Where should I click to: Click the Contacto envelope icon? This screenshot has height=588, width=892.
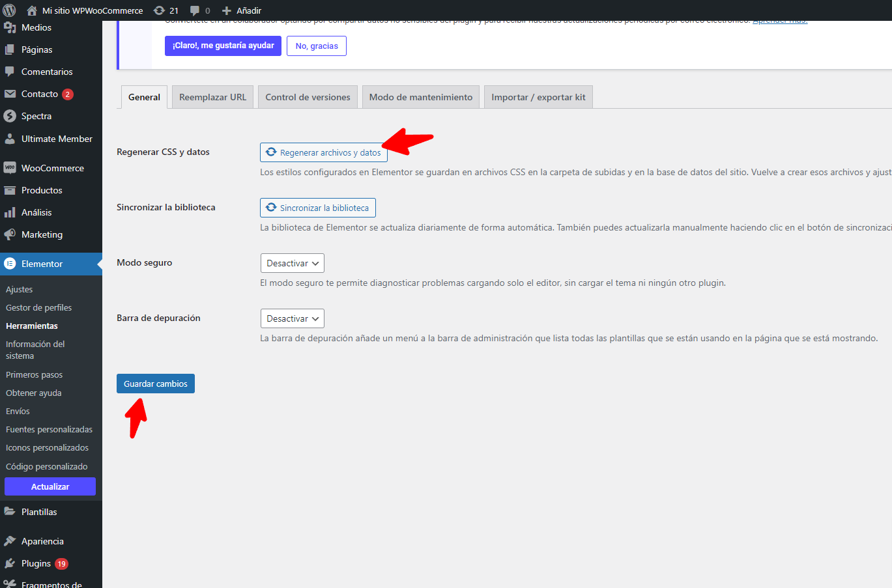10,94
